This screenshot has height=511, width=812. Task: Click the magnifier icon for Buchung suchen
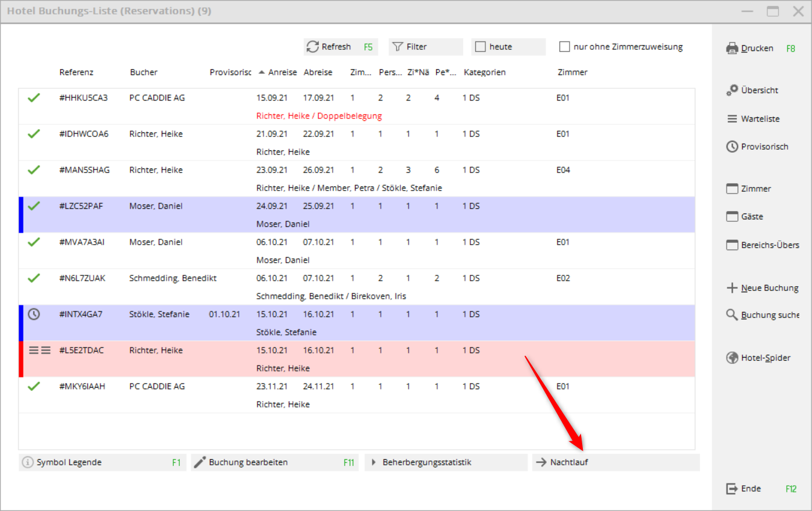tap(732, 315)
